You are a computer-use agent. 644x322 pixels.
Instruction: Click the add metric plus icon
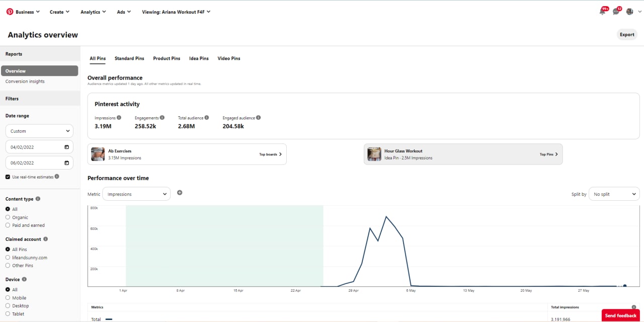coord(180,193)
